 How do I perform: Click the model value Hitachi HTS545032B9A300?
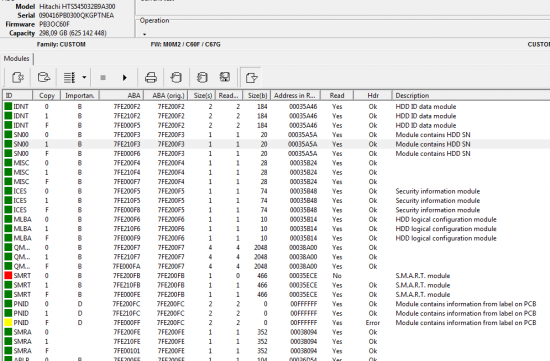77,6
